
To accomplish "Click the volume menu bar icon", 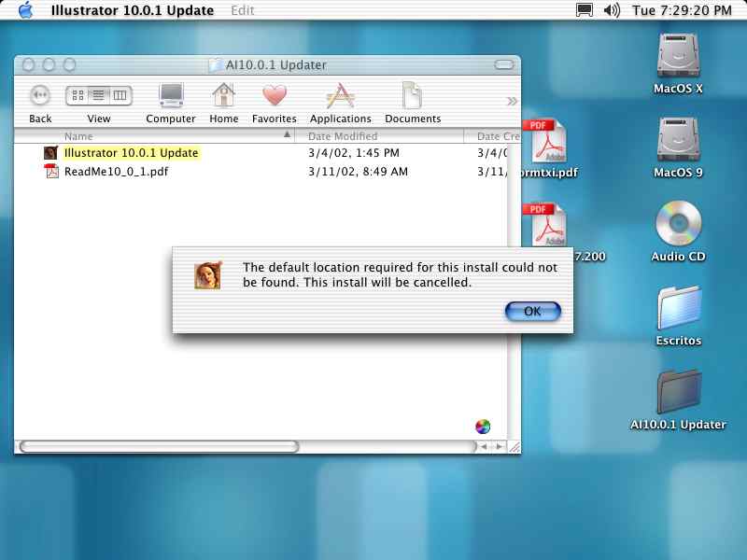I will tap(612, 10).
